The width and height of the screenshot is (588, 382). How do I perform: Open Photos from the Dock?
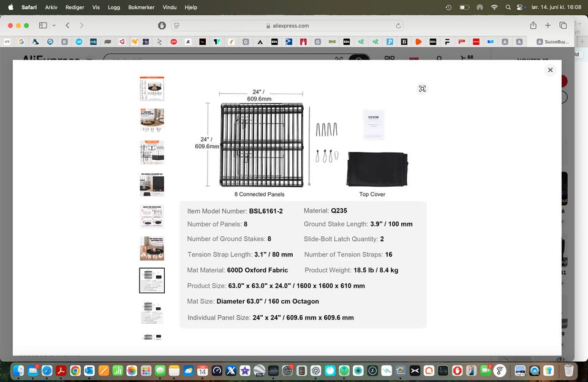132,371
